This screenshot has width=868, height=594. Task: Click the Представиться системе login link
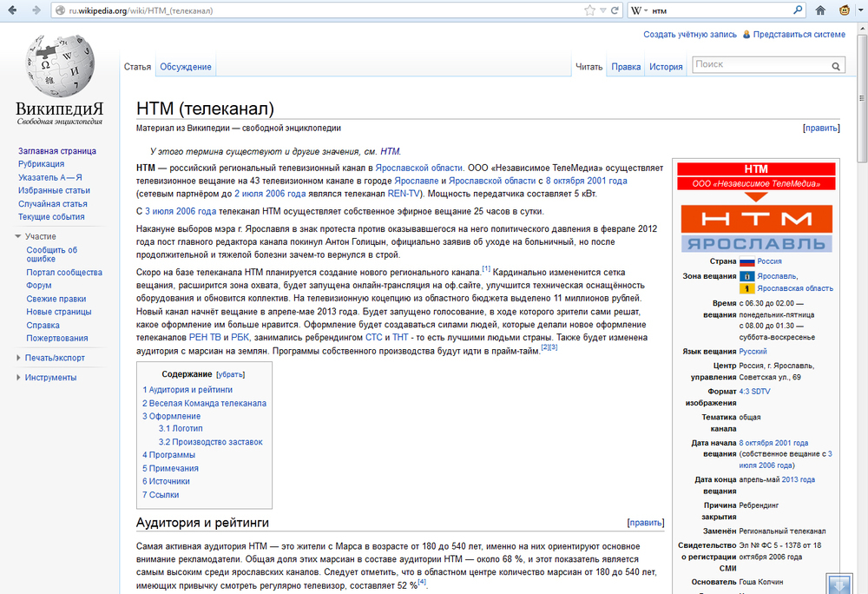click(x=799, y=35)
